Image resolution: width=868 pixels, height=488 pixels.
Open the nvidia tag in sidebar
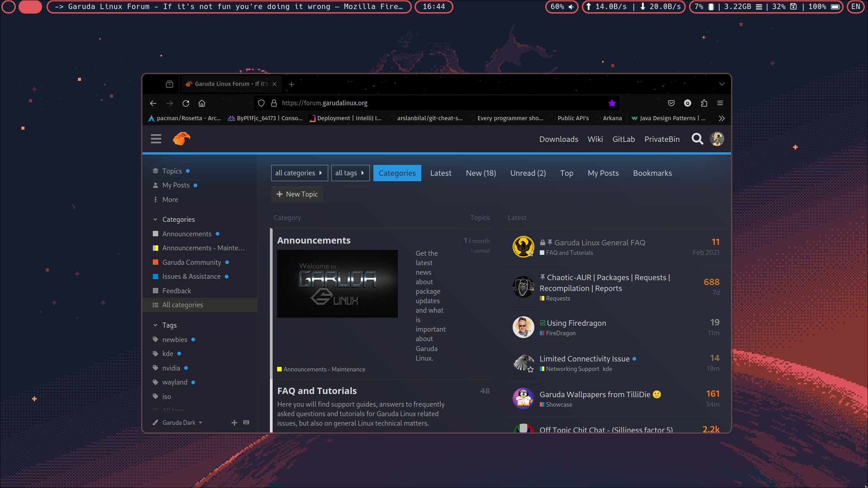171,368
